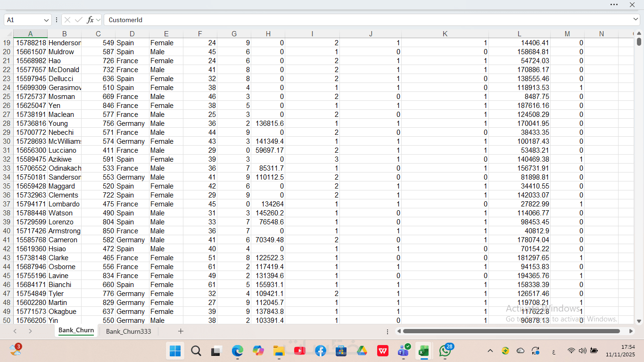
Task: Select the cell containing Lucciano
Action: pos(65,150)
